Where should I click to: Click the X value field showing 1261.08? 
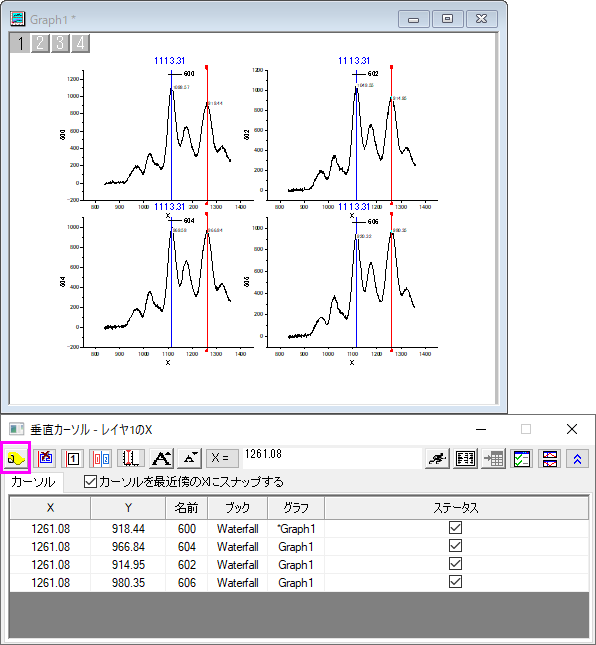[332, 458]
